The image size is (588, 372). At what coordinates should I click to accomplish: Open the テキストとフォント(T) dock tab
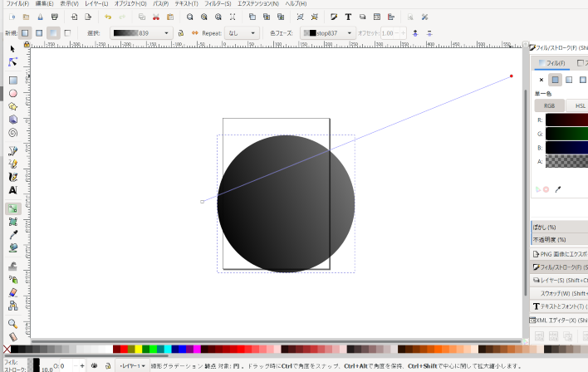[x=560, y=306]
